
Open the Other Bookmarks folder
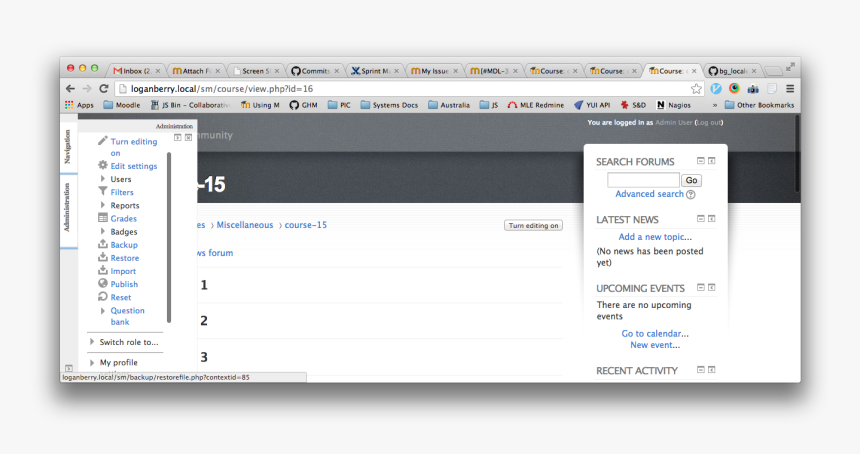(759, 105)
